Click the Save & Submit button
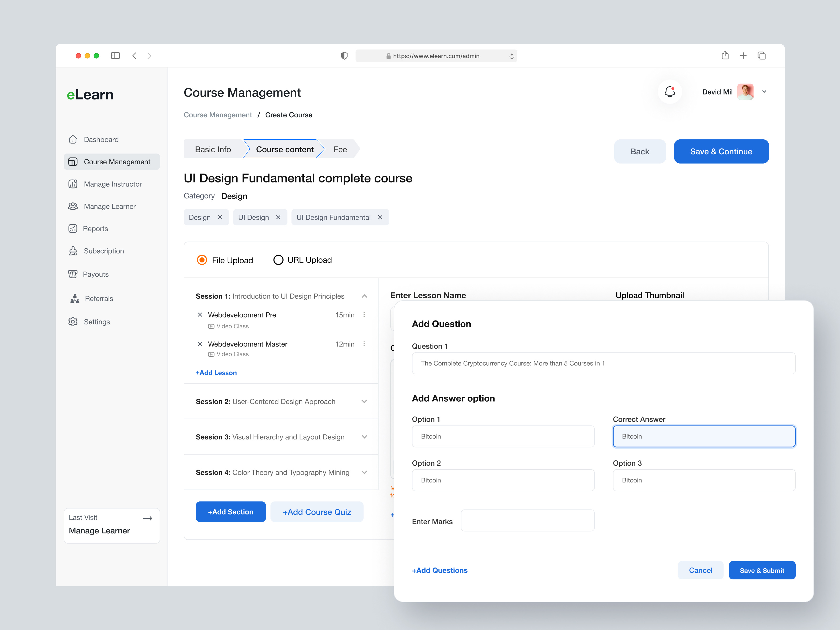This screenshot has height=630, width=840. (x=762, y=570)
